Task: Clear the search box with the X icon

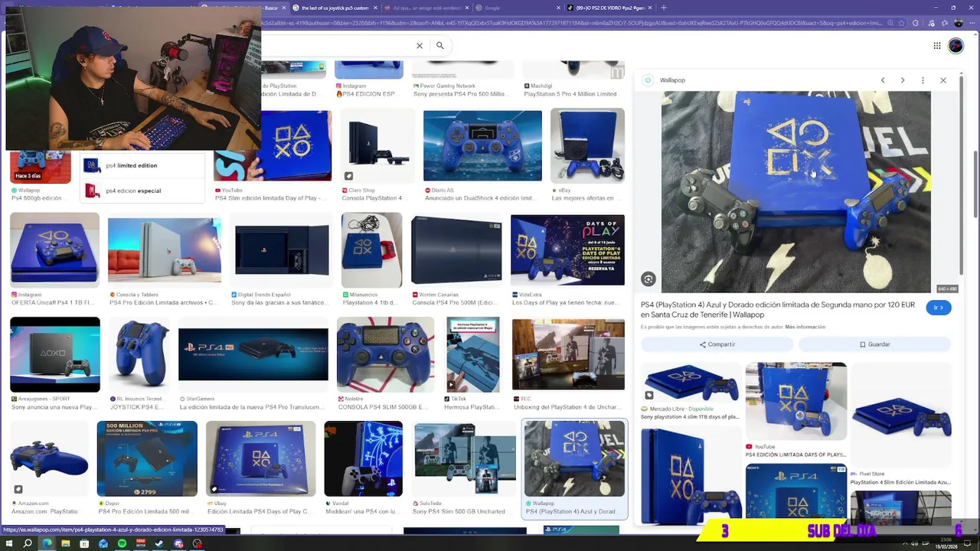Action: pos(420,46)
